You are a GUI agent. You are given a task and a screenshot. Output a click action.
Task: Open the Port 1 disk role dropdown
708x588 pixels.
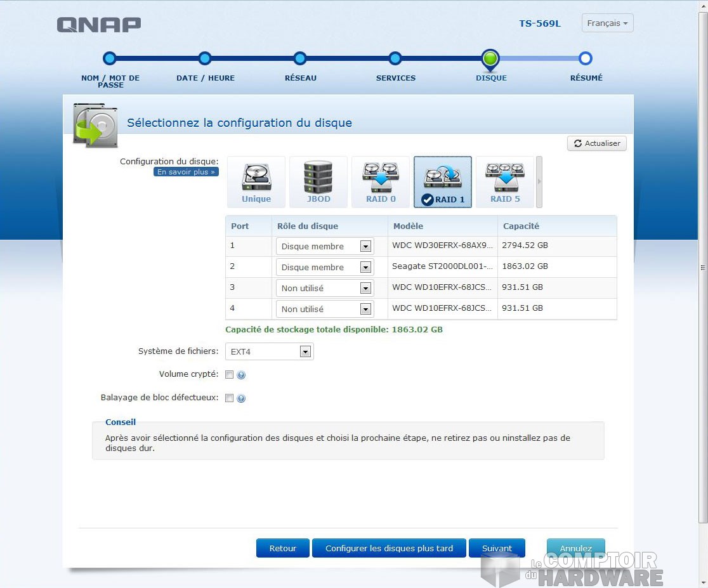(x=367, y=246)
